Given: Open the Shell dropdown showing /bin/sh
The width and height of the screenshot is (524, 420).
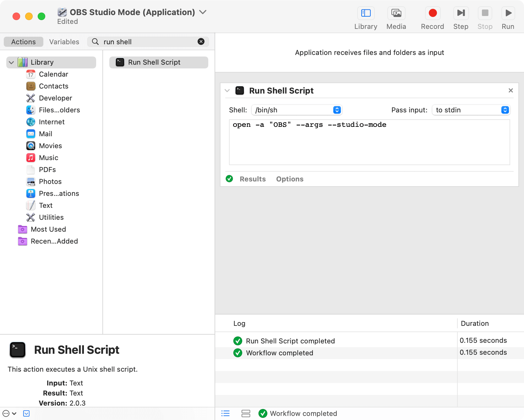Looking at the screenshot, I should click(x=297, y=110).
